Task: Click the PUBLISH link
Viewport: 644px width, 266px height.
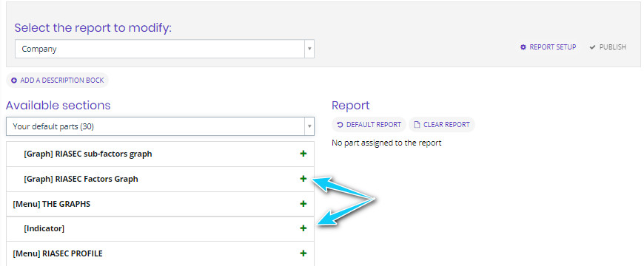Action: (608, 47)
